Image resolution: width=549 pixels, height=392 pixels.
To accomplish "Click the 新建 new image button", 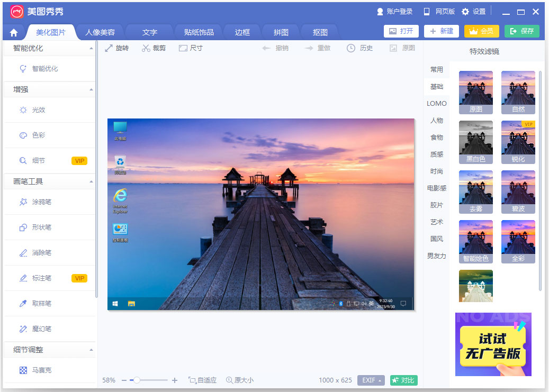I will [x=441, y=31].
